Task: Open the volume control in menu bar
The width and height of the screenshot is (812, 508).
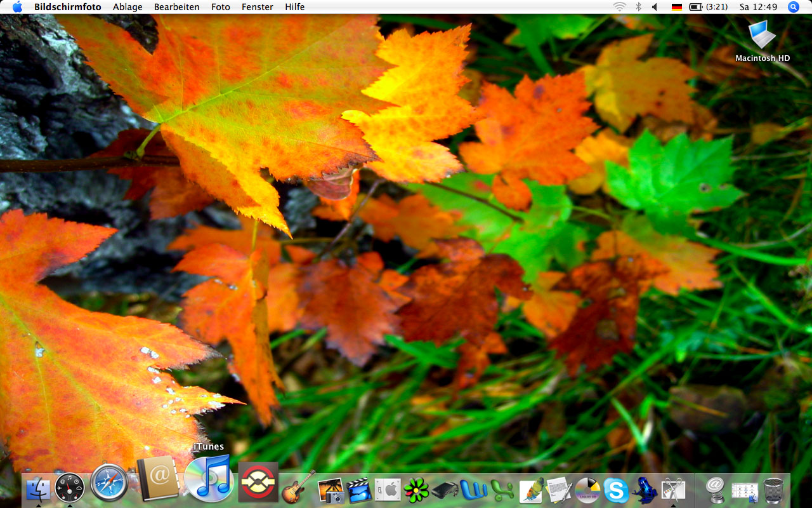Action: (x=655, y=7)
